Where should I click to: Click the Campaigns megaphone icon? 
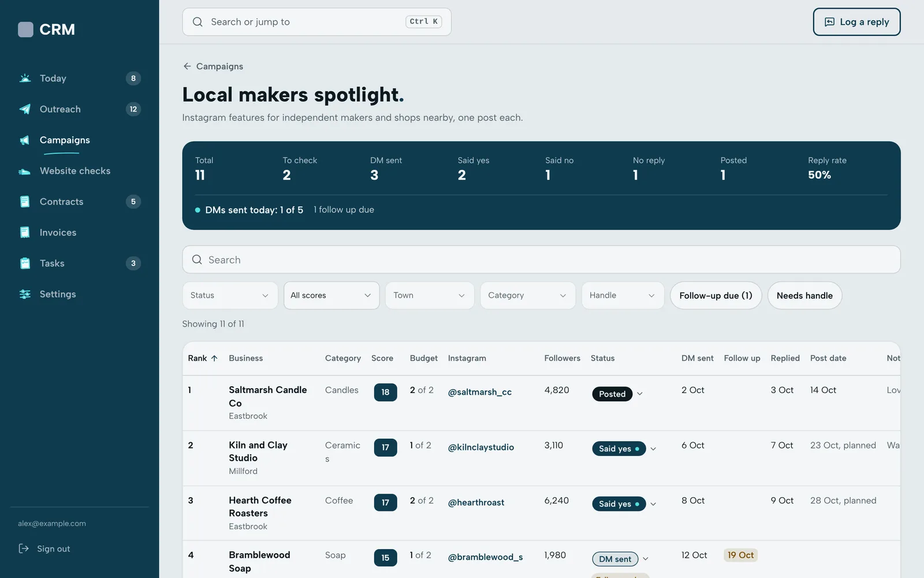click(x=25, y=140)
